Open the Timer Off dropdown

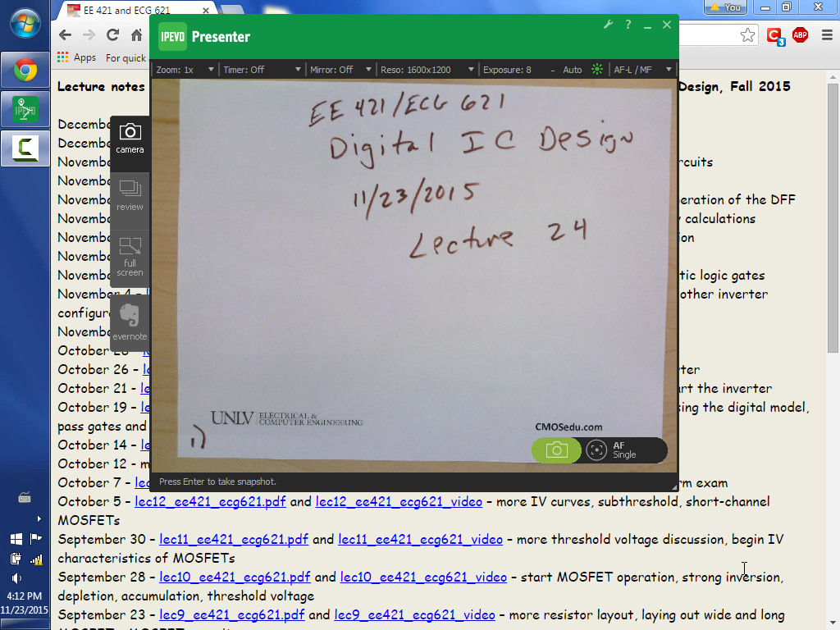click(262, 70)
